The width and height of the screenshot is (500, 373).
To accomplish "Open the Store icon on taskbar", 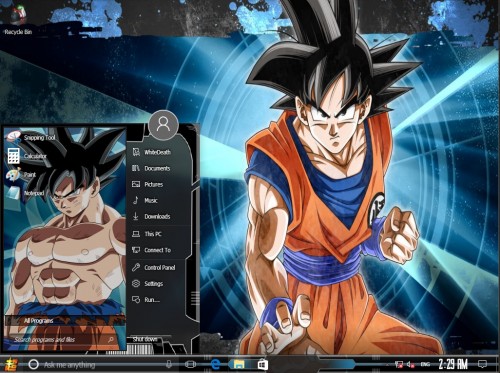I will tap(263, 364).
